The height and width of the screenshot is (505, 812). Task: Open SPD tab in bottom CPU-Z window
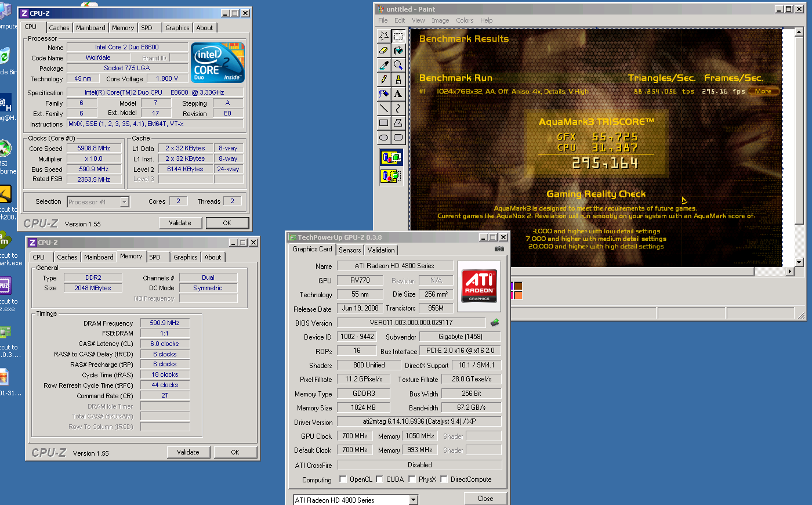[x=155, y=257]
